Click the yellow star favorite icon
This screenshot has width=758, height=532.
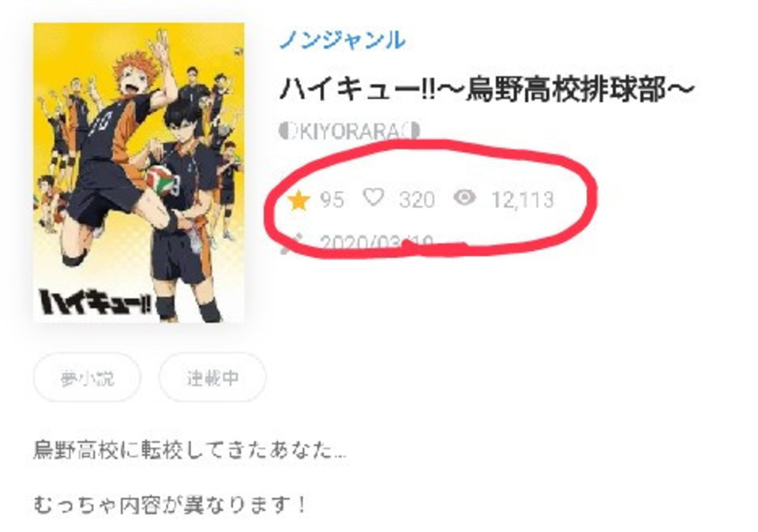coord(298,200)
